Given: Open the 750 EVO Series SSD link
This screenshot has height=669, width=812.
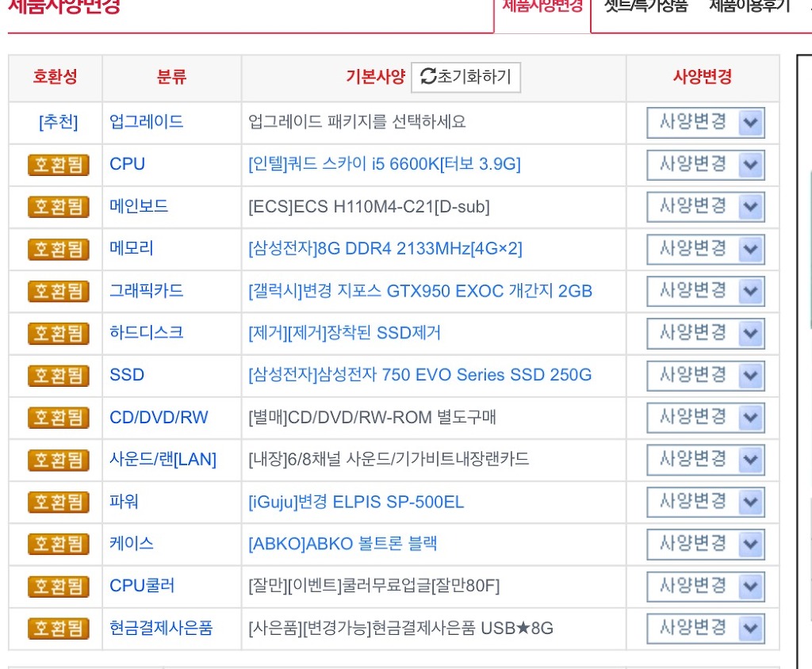Looking at the screenshot, I should (420, 375).
